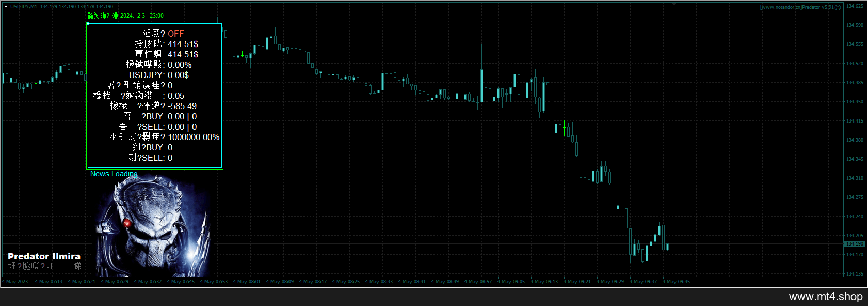This screenshot has height=306, width=868.
Task: Click the 4 May 09:45 time axis label
Action: [x=676, y=282]
